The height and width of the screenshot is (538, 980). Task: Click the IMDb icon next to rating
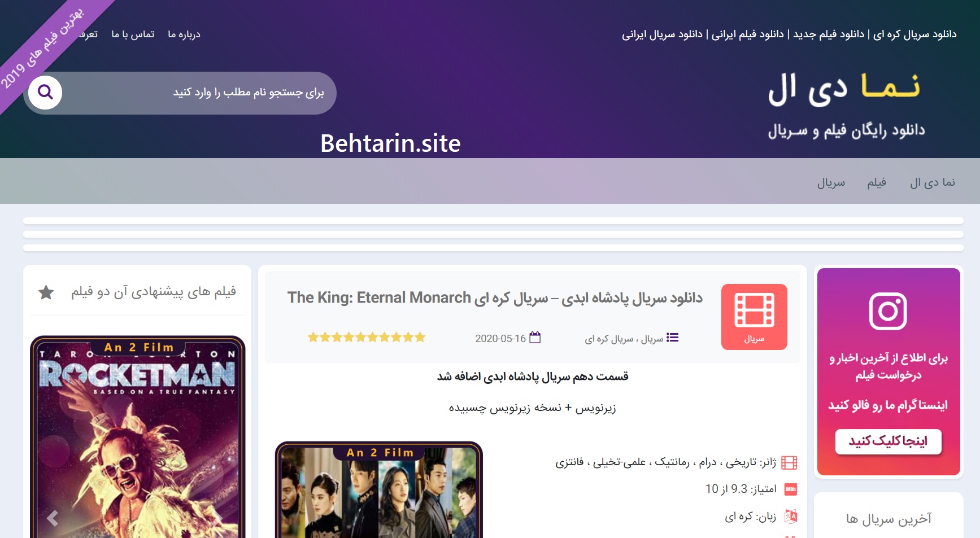pyautogui.click(x=791, y=489)
